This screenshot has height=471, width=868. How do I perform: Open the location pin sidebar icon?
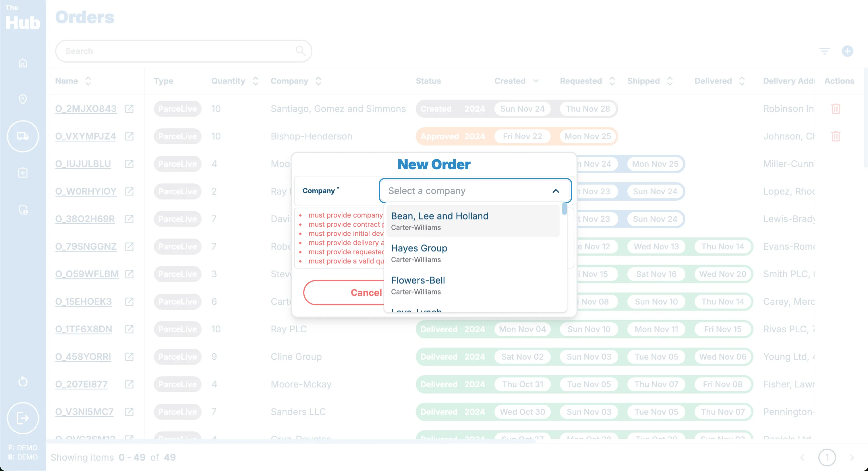[x=23, y=99]
